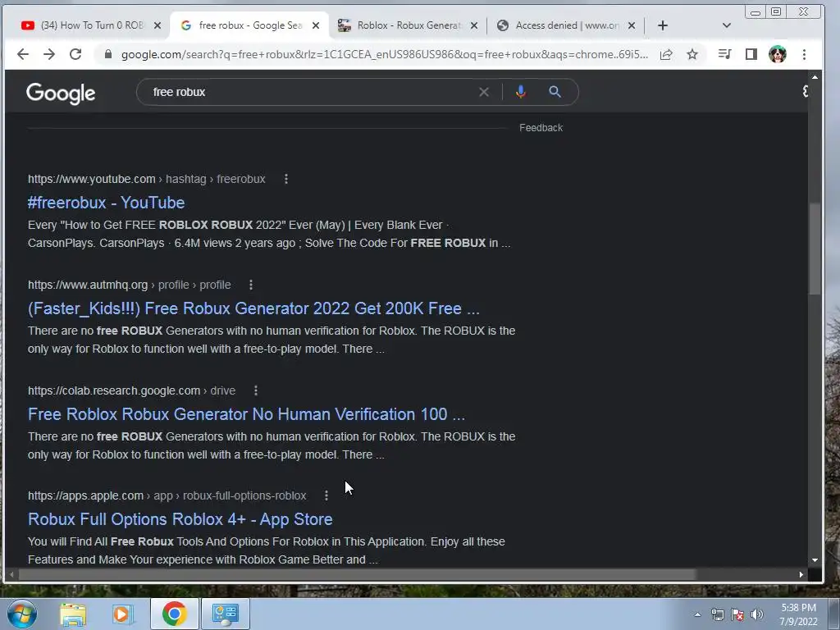840x630 pixels.
Task: Open Windows Media Player from the taskbar
Action: point(123,614)
